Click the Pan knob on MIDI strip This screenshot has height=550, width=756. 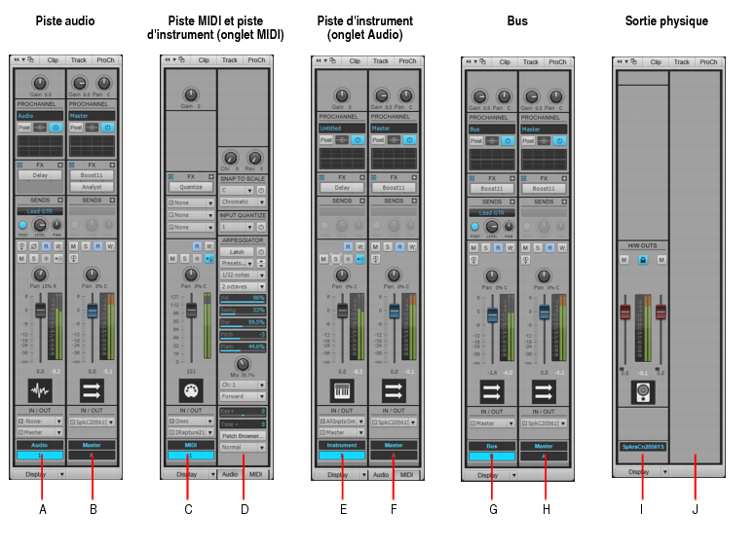191,275
